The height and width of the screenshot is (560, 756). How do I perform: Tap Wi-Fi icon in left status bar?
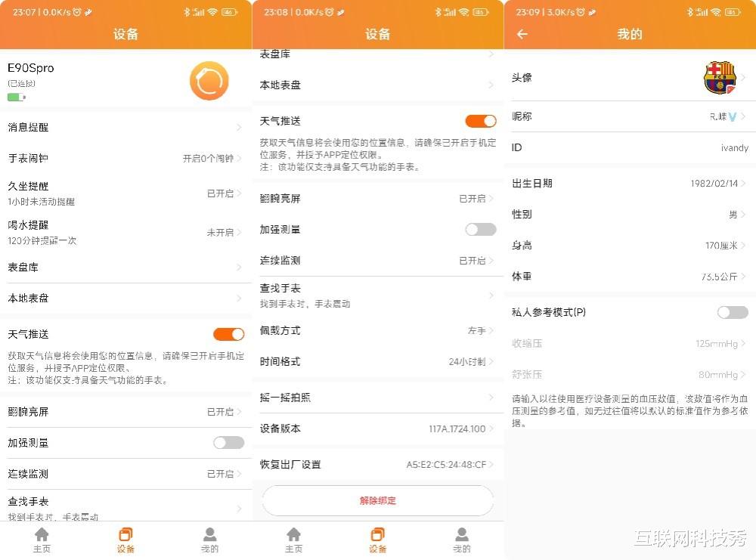click(212, 12)
